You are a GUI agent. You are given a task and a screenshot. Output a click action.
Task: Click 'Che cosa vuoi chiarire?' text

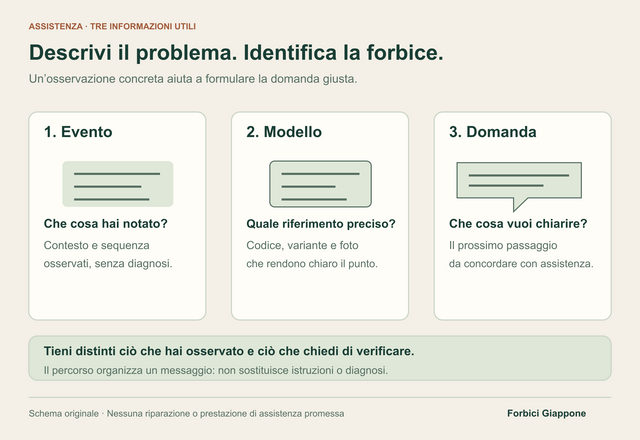(x=518, y=224)
